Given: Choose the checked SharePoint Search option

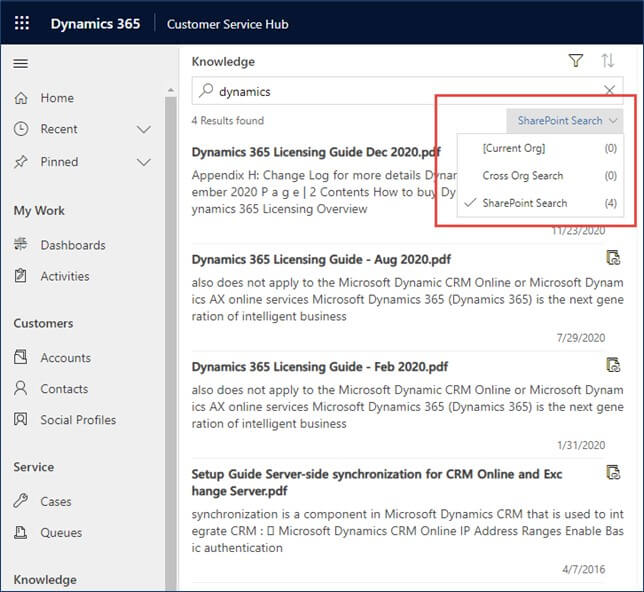Looking at the screenshot, I should (x=540, y=203).
